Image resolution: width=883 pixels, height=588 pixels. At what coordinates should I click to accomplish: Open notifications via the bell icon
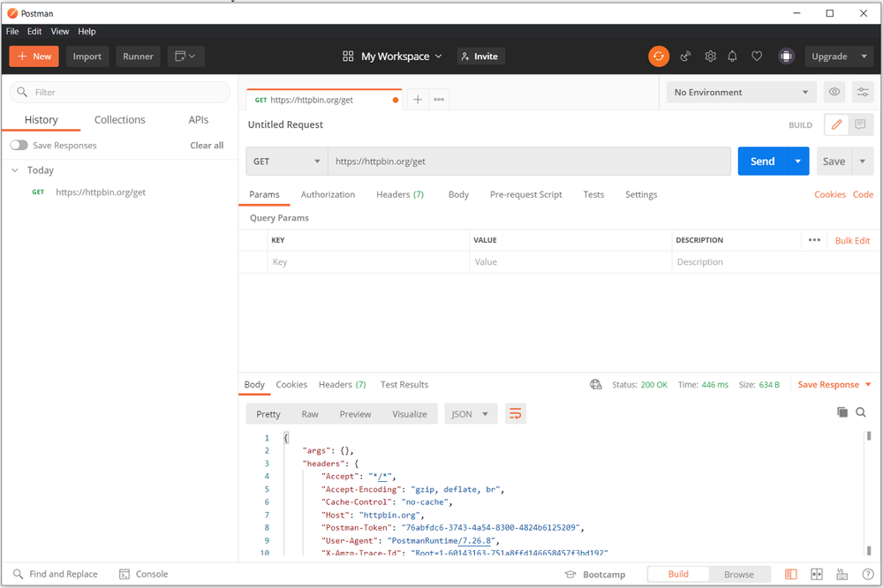point(732,56)
